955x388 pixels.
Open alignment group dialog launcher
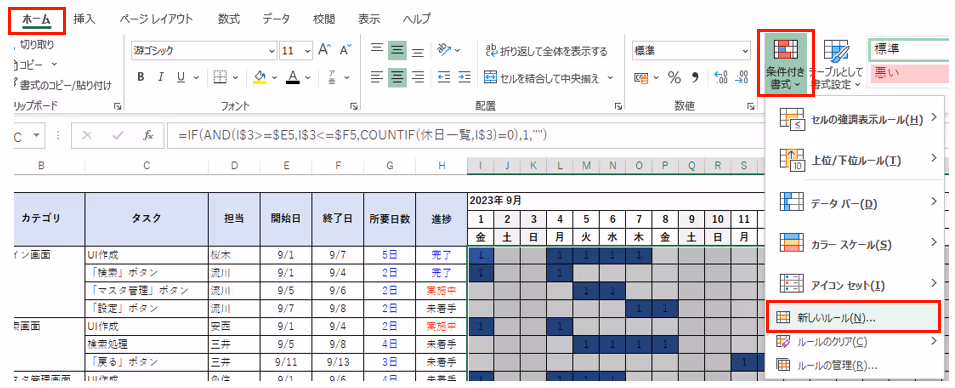(618, 107)
